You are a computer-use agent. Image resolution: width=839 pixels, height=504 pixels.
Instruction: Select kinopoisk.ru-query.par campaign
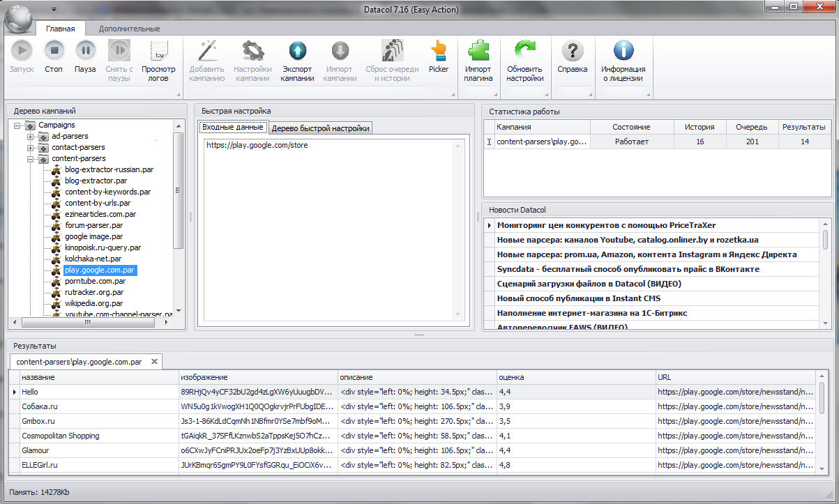coord(103,247)
